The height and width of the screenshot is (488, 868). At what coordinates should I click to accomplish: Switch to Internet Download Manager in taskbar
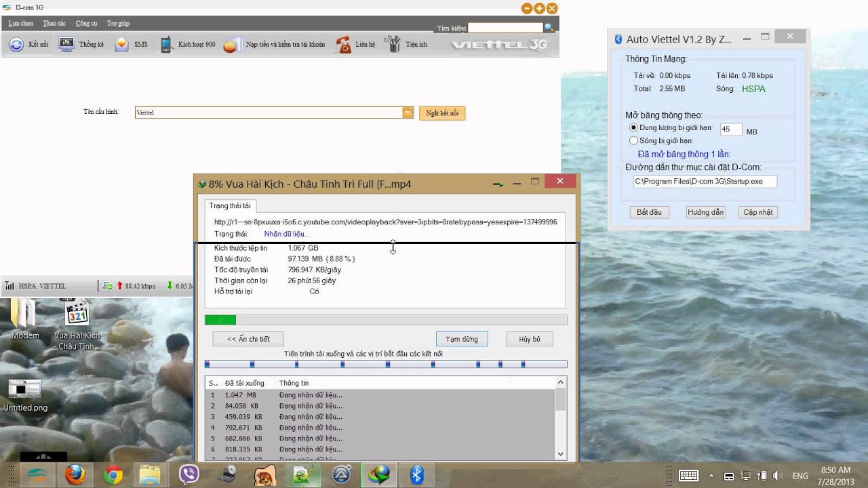(x=379, y=475)
